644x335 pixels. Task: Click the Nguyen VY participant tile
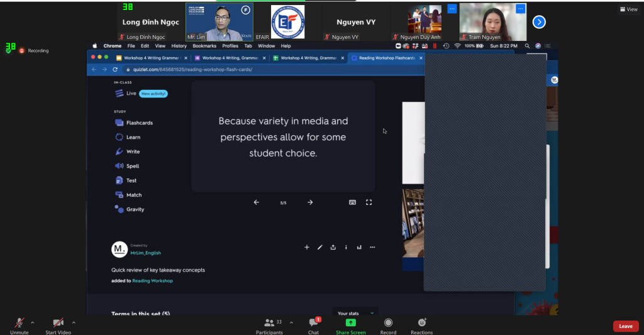[356, 22]
